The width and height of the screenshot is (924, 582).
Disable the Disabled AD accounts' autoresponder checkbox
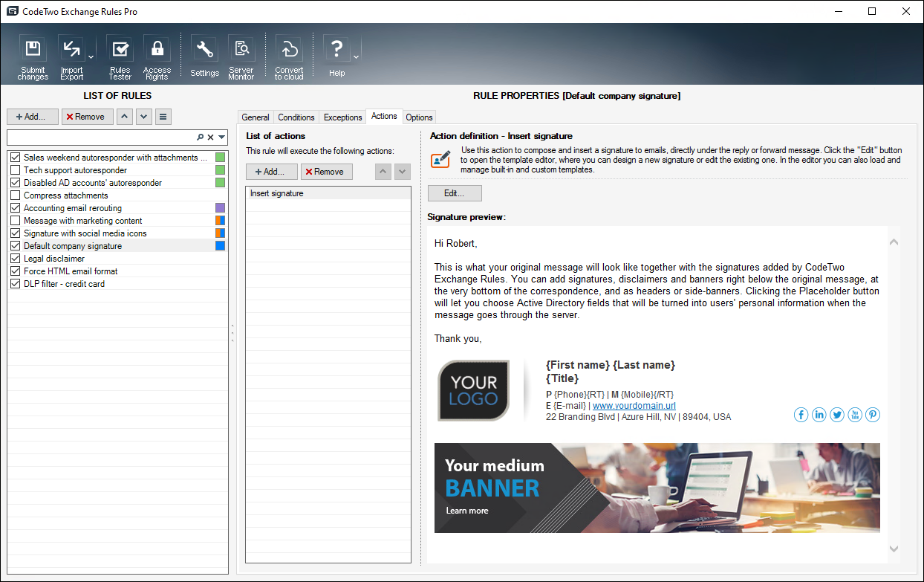point(16,183)
